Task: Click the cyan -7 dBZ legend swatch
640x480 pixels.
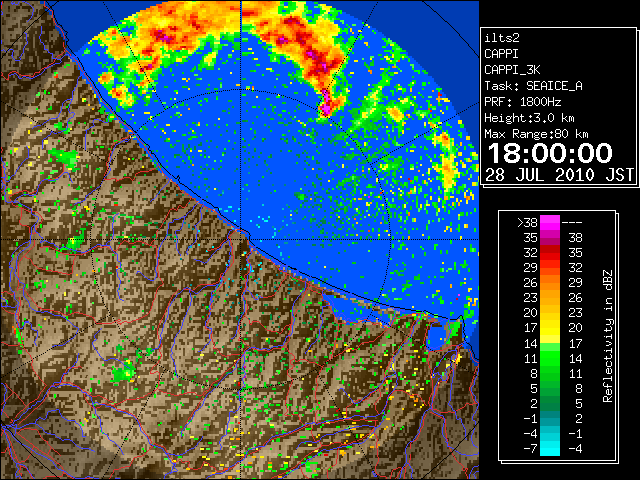Action: click(550, 448)
